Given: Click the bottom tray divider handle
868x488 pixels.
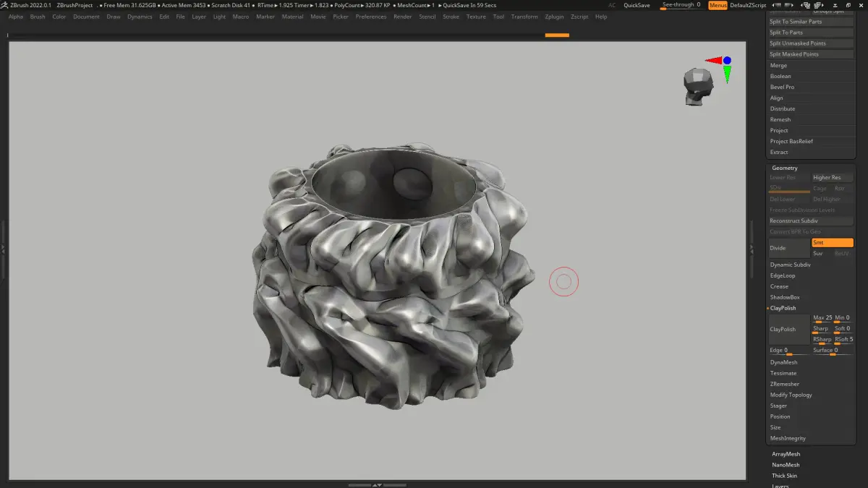Looking at the screenshot, I should [376, 484].
